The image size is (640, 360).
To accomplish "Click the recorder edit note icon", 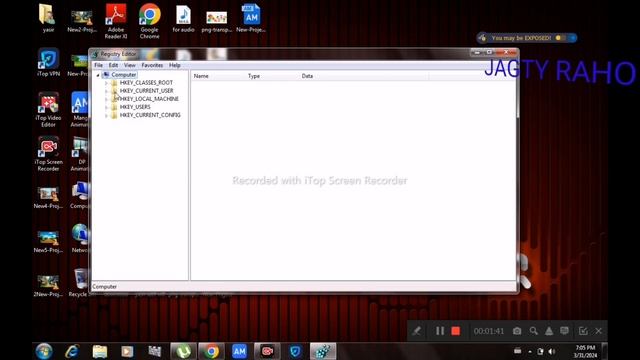I will point(583,331).
